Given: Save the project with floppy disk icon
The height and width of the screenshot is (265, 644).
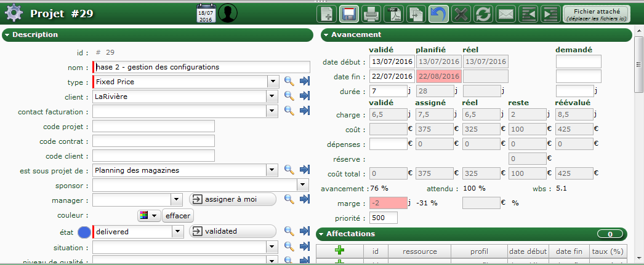Looking at the screenshot, I should [350, 13].
